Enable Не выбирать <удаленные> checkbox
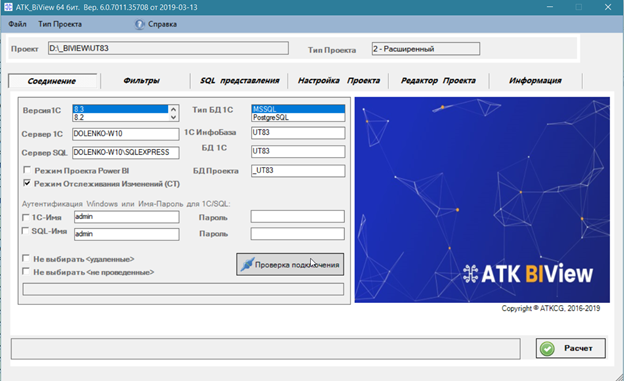 tap(26, 258)
